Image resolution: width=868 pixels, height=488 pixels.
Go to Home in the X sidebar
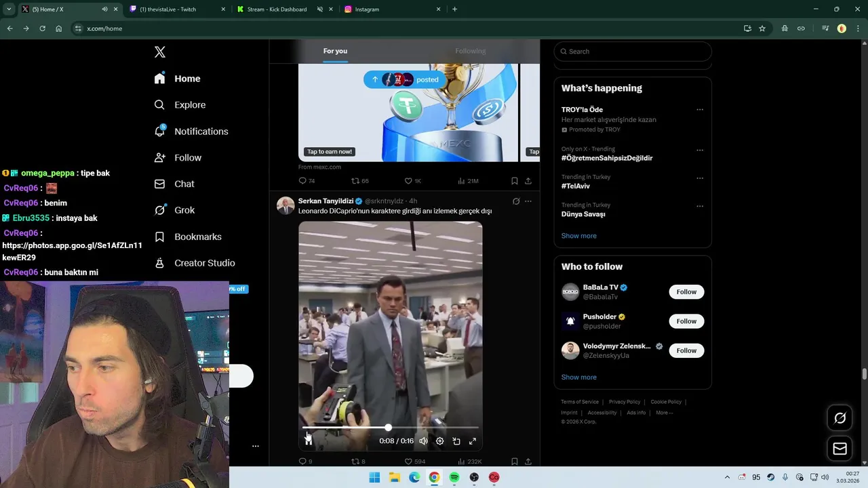pos(177,79)
